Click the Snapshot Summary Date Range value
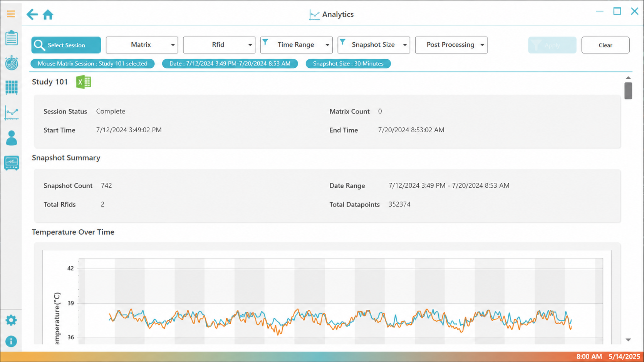The width and height of the screenshot is (644, 362). coord(449,185)
